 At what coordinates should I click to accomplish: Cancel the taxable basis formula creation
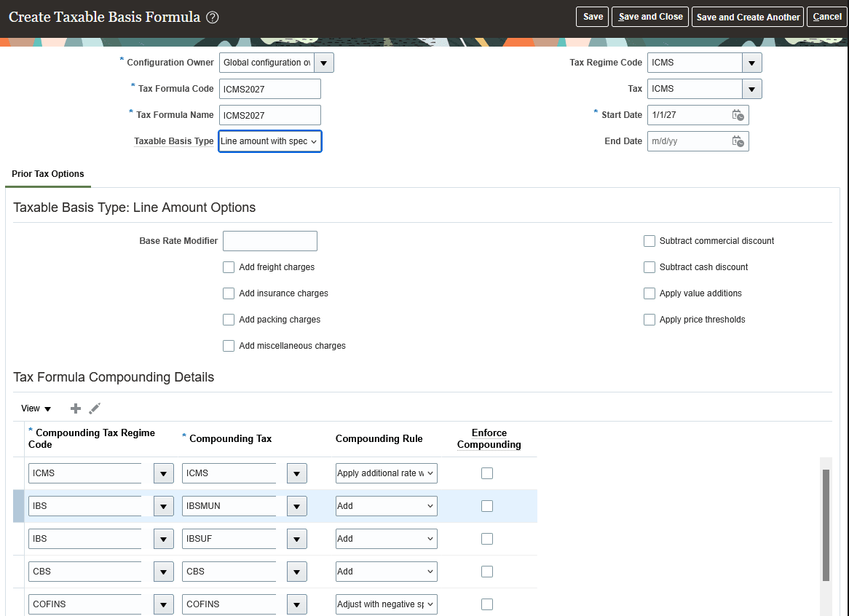[826, 16]
